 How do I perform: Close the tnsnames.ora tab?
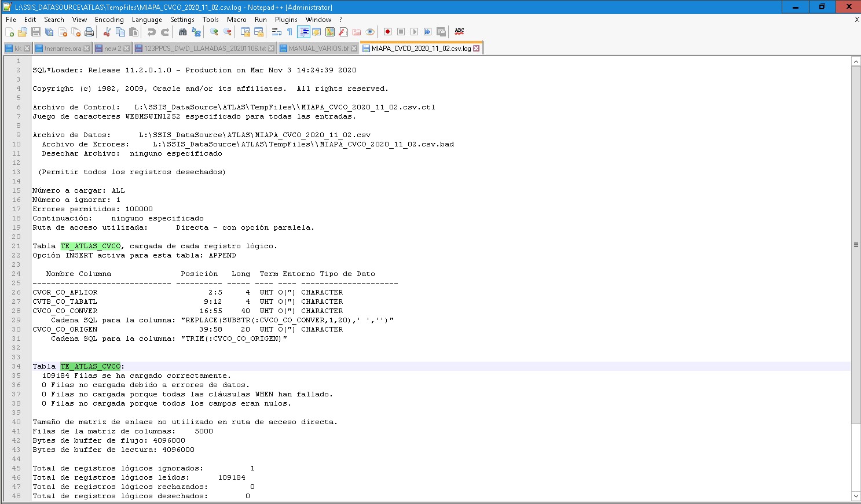[86, 49]
